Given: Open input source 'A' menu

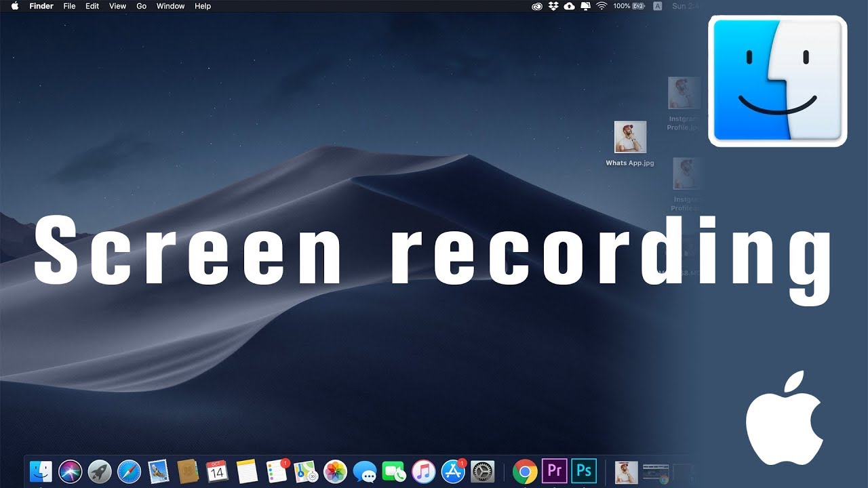Looking at the screenshot, I should (x=657, y=6).
